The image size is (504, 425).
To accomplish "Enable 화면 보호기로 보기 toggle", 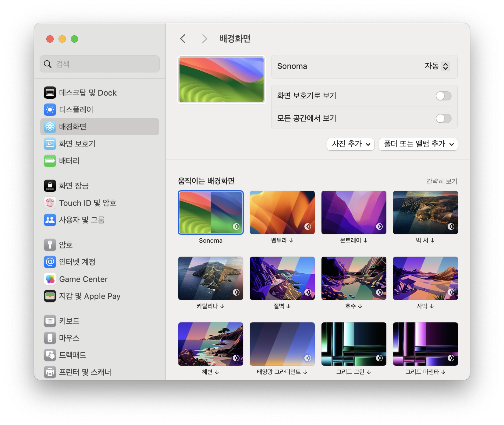I will point(443,96).
